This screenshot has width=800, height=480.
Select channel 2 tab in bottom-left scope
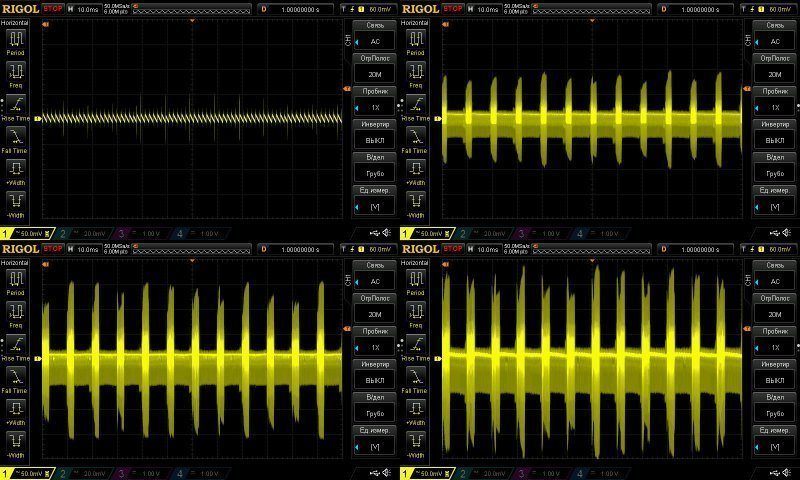(80, 473)
